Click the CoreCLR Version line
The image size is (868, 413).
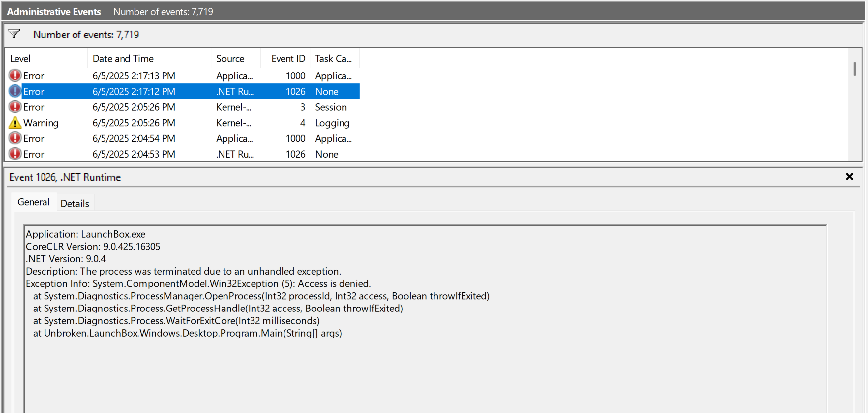[x=93, y=246]
